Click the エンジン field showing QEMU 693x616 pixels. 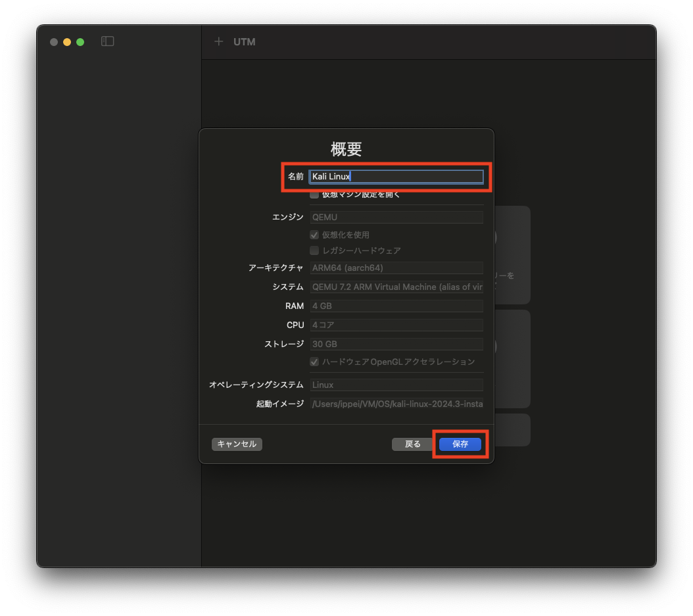(396, 217)
